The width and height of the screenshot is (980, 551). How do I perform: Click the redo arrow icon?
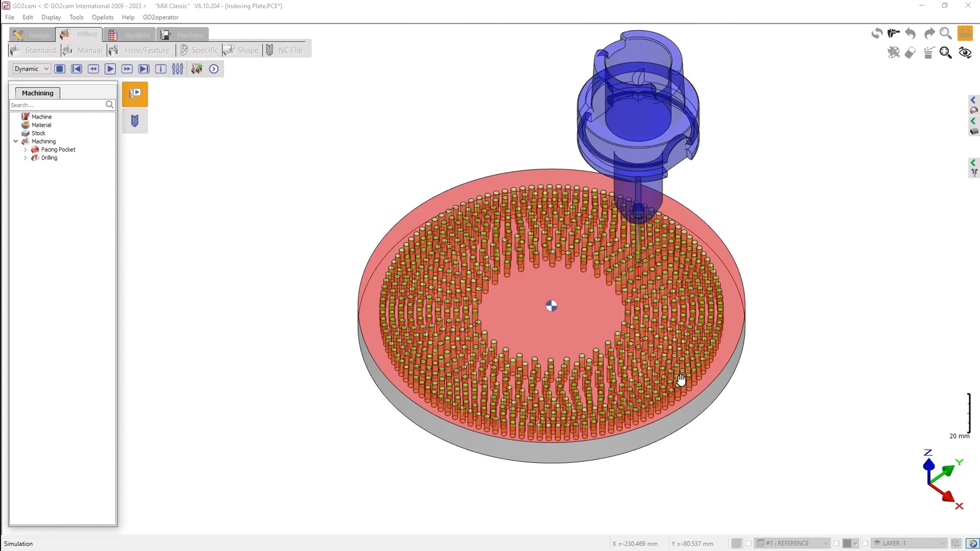coord(929,33)
